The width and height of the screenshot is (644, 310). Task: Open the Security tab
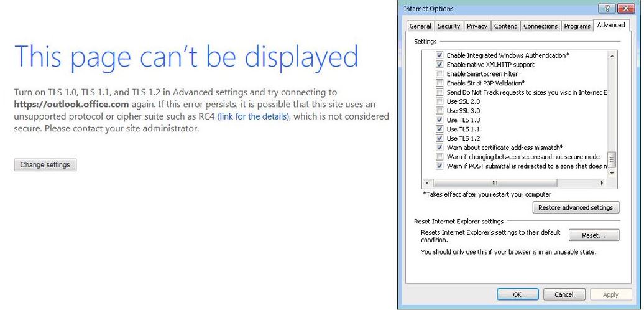tap(449, 26)
